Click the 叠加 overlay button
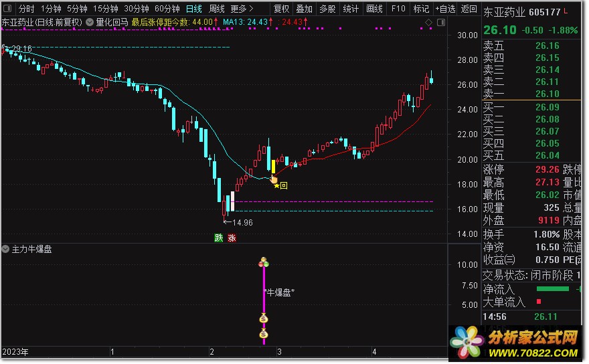This screenshot has width=589, height=364. click(x=305, y=9)
